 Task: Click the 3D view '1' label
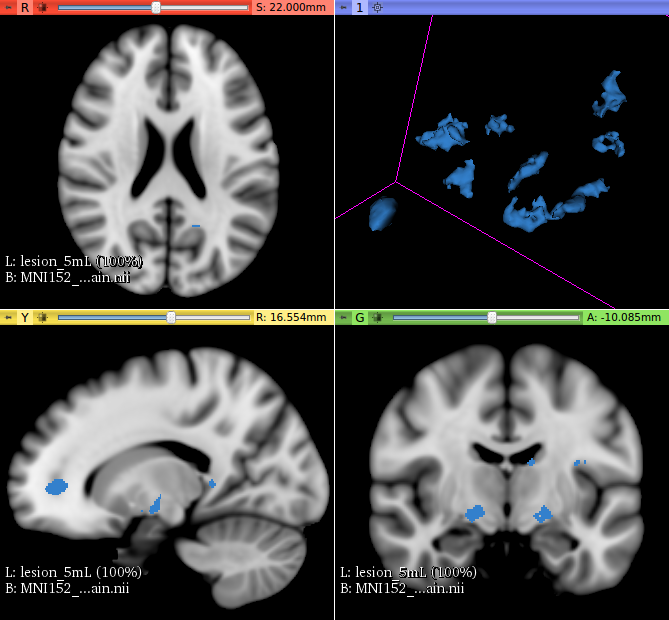[360, 7]
